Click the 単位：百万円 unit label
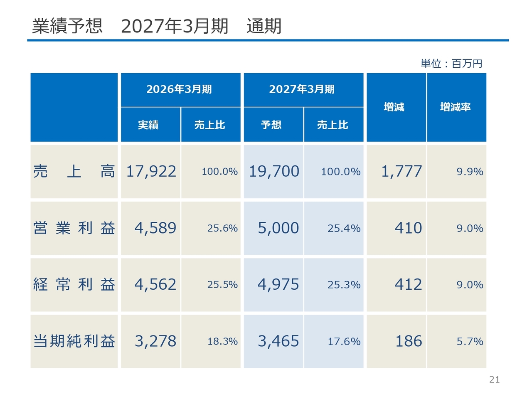The height and width of the screenshot is (399, 532). tap(451, 64)
